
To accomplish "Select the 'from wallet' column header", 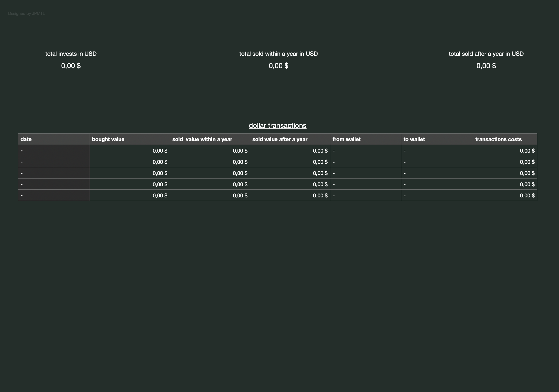I will [x=366, y=139].
